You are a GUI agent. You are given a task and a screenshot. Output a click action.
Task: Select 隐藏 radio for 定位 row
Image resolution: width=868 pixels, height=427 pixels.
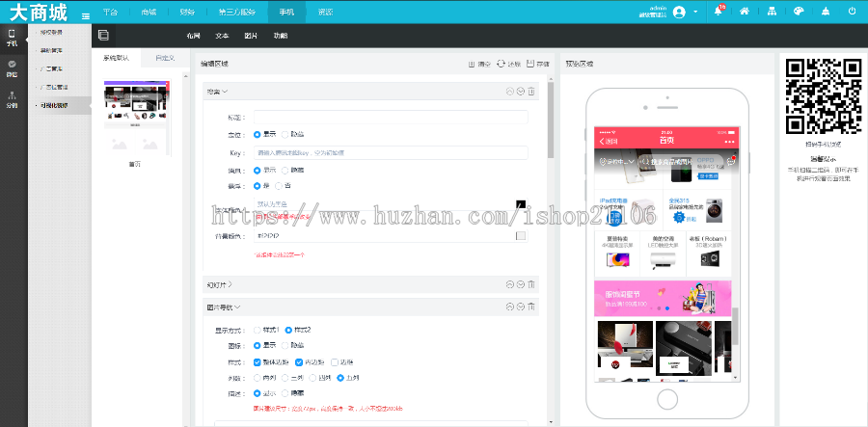(285, 134)
